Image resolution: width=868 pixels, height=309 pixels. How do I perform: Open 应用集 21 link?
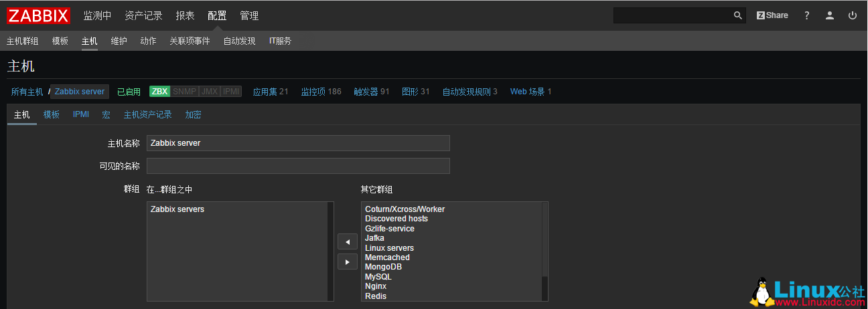(271, 92)
